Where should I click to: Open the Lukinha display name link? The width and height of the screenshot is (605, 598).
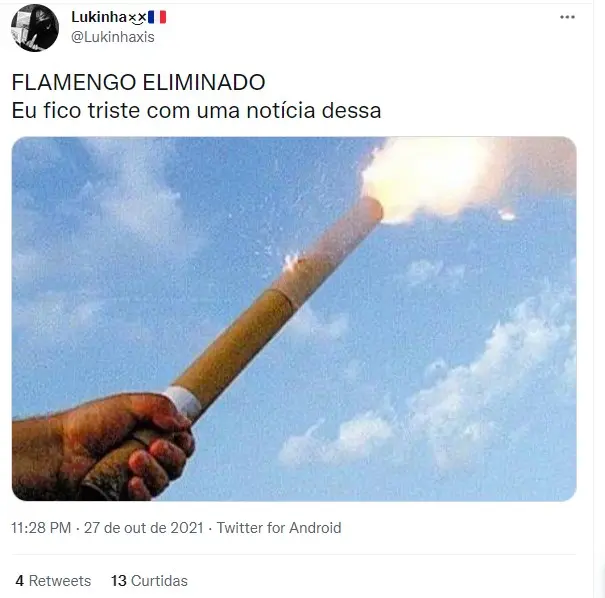[x=99, y=17]
